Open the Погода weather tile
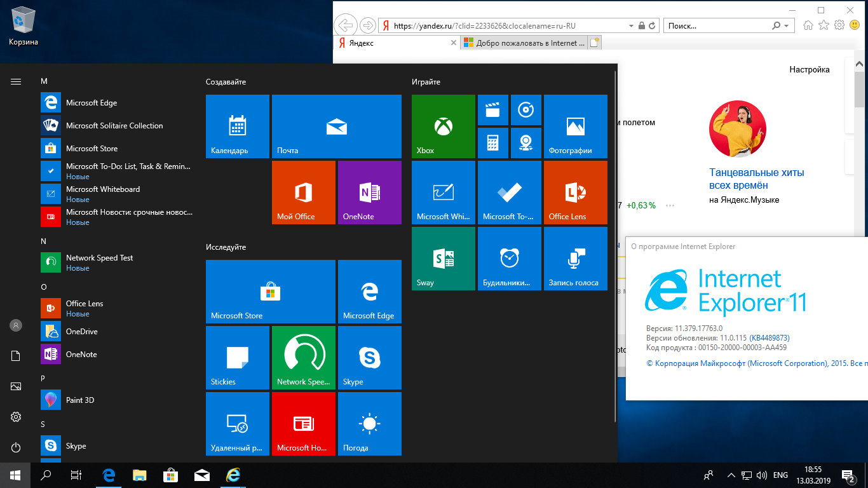The height and width of the screenshot is (488, 868). (370, 424)
